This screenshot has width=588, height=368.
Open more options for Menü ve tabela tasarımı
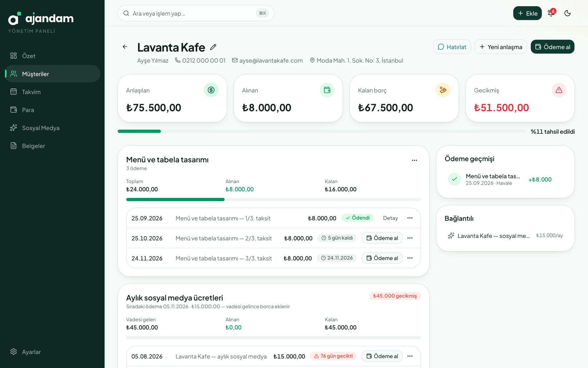[414, 160]
